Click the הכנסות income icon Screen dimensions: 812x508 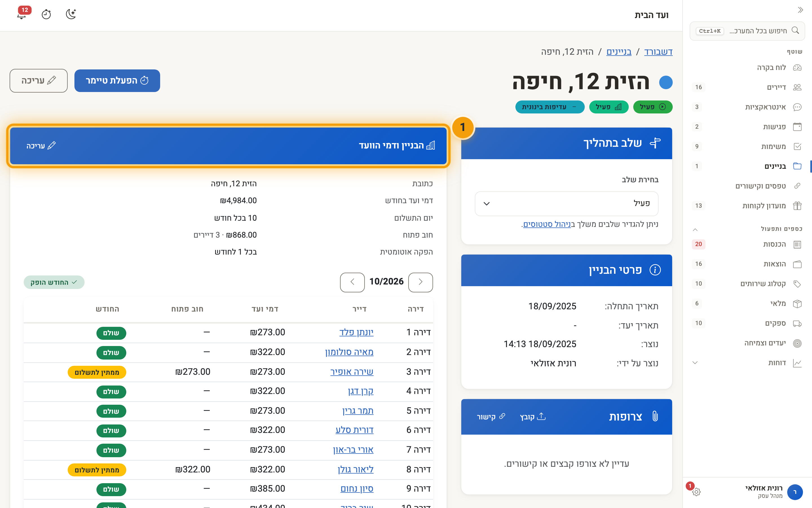point(797,245)
